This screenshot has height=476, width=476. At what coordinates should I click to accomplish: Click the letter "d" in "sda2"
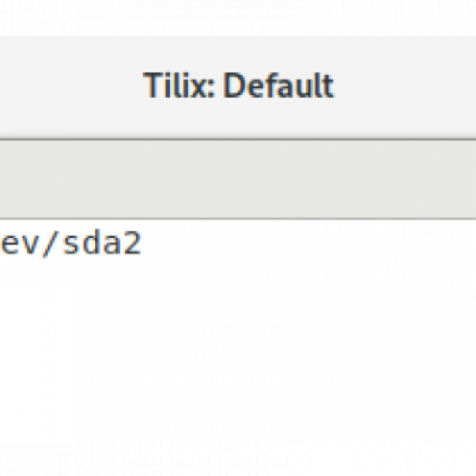[x=92, y=243]
